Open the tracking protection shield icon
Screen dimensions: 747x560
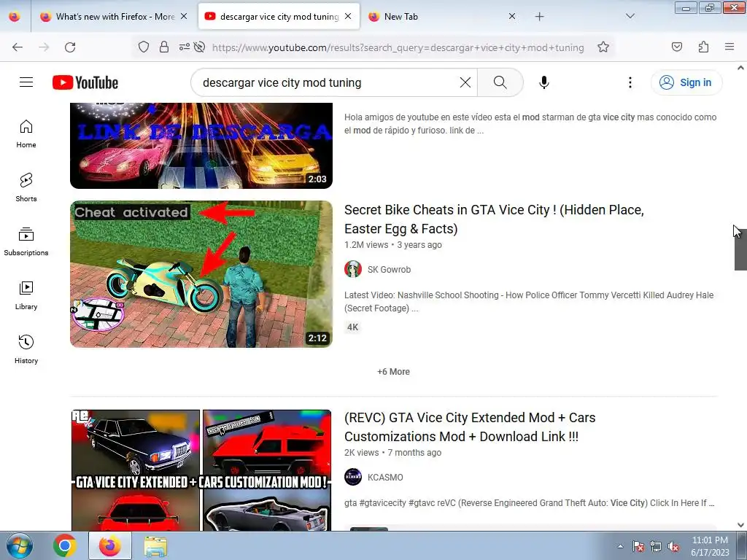click(x=144, y=47)
